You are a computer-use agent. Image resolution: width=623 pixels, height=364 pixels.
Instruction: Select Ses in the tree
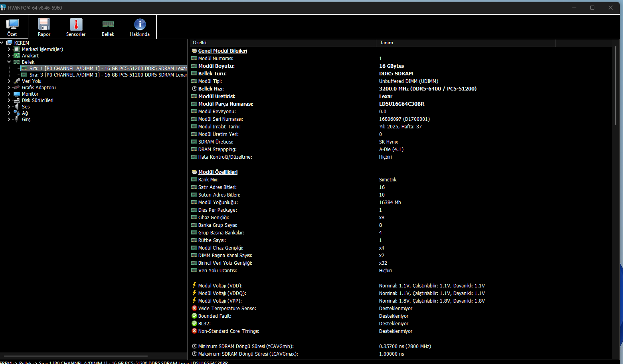point(26,106)
